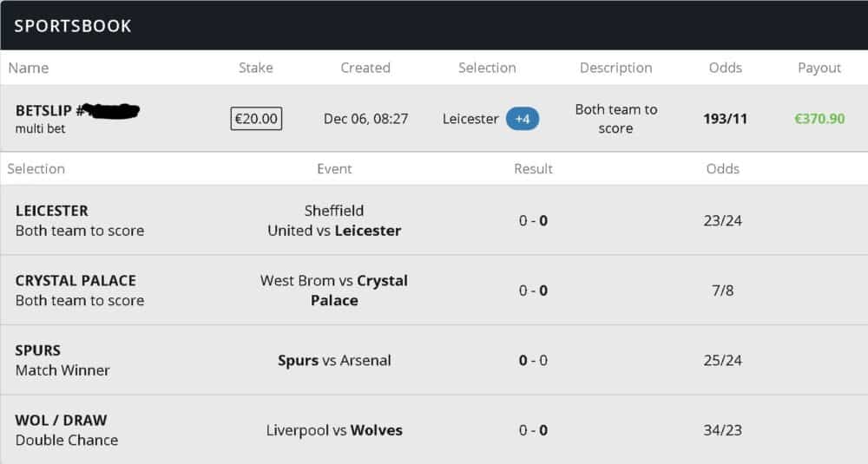Open the Sheffield United vs Leicester event

click(334, 220)
